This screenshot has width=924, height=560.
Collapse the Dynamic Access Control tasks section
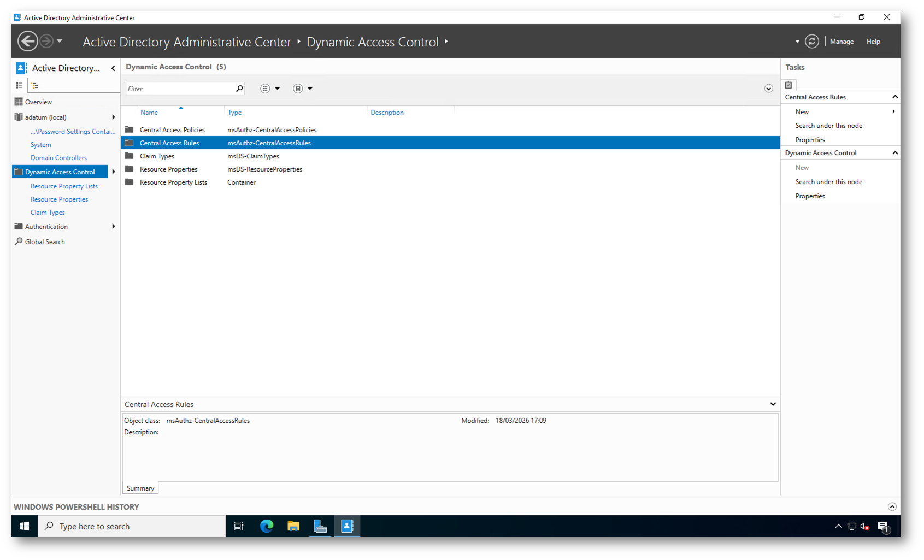pos(894,153)
